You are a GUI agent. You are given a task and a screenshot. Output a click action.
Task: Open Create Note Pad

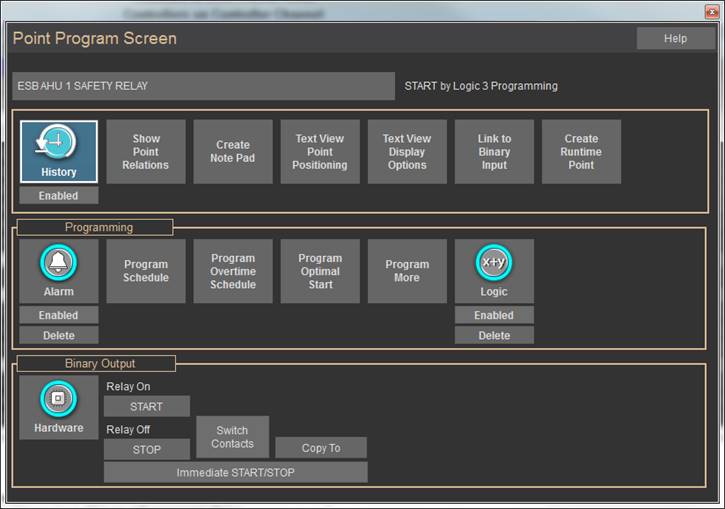click(233, 152)
